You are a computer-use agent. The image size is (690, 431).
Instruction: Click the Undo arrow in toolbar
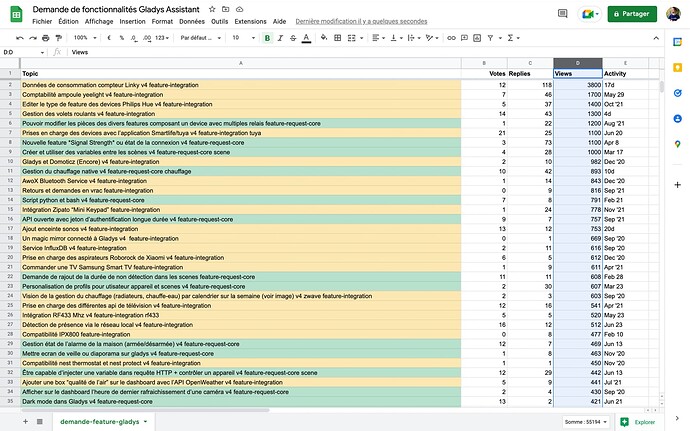[20, 37]
